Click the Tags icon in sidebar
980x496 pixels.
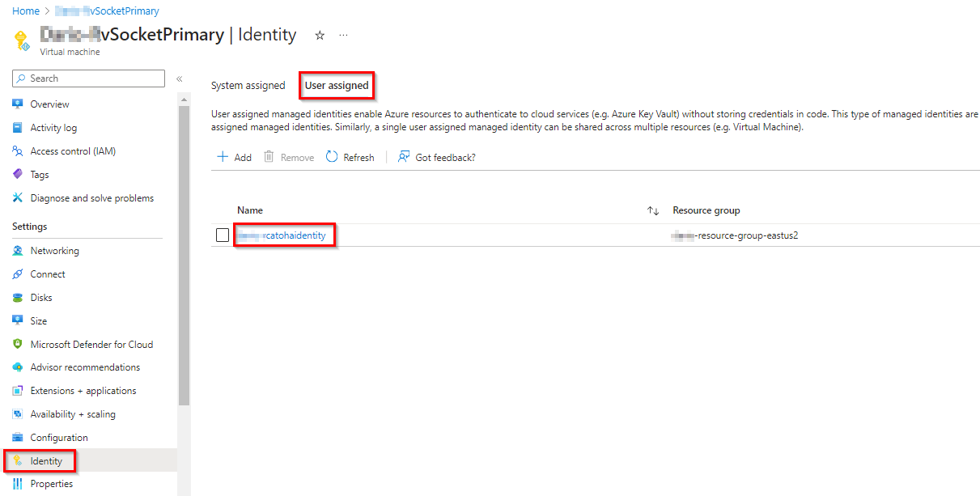[x=18, y=175]
